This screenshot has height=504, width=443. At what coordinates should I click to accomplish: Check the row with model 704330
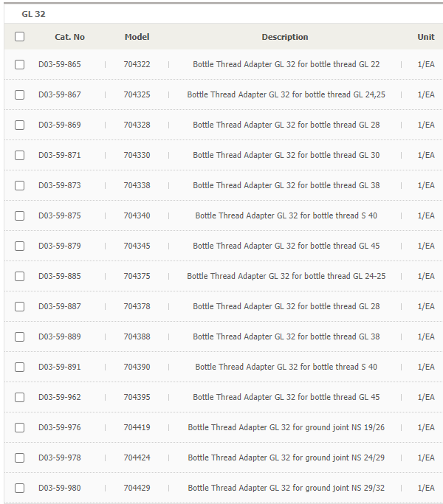(20, 155)
